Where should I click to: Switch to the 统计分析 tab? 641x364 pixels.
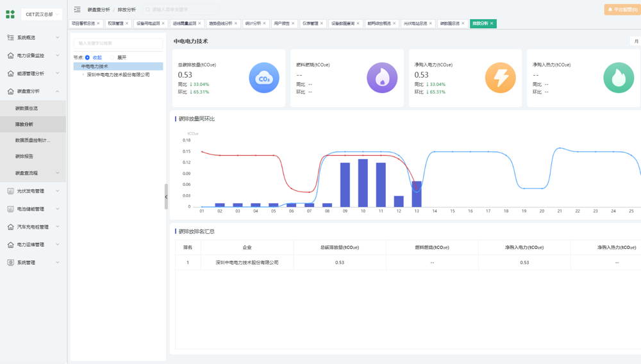pyautogui.click(x=253, y=24)
